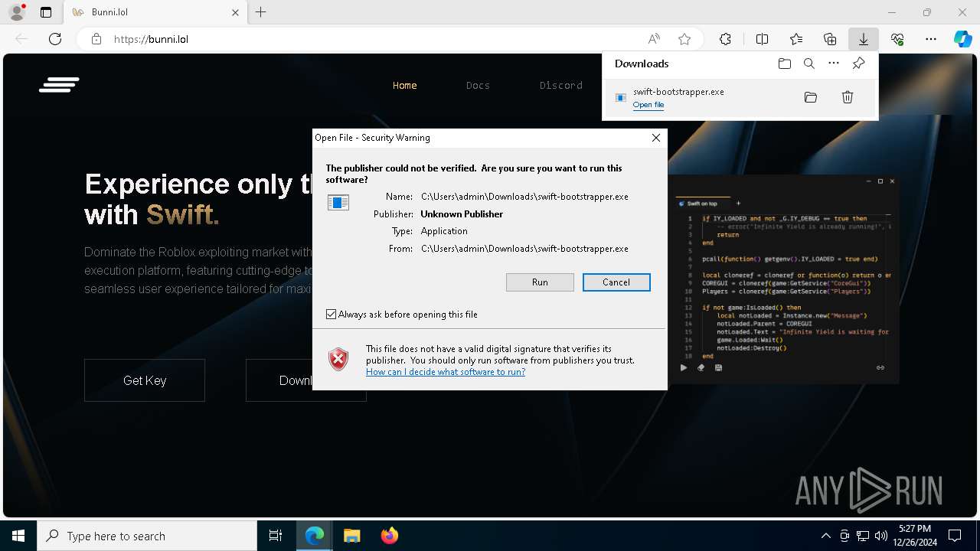Screen dimensions: 980x551
Task: Open the notification center icon
Action: (955, 536)
